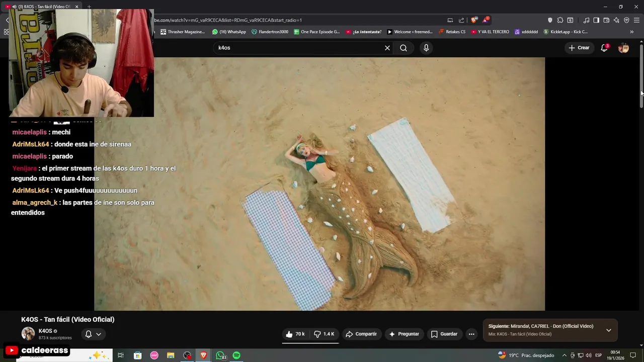
Task: Open network icon in system tray
Action: (580, 355)
